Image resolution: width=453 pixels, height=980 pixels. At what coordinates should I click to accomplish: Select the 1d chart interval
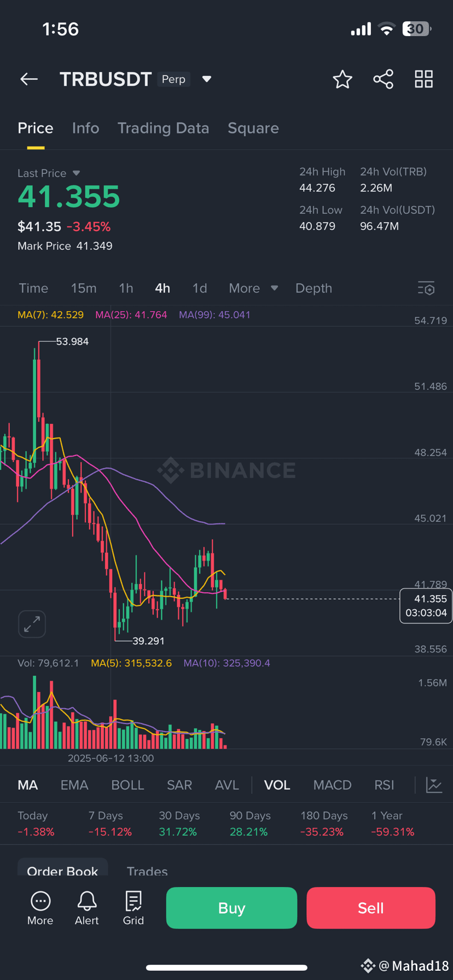coord(200,288)
